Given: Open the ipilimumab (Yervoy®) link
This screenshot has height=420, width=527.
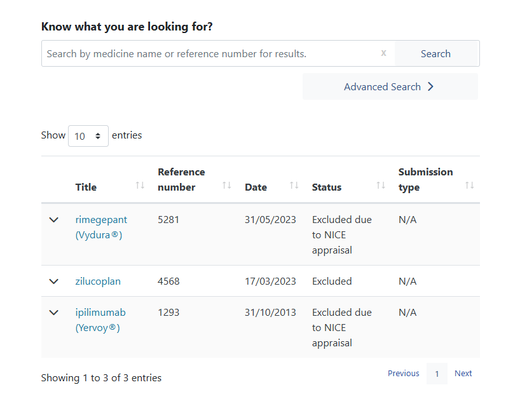Looking at the screenshot, I should tap(100, 320).
